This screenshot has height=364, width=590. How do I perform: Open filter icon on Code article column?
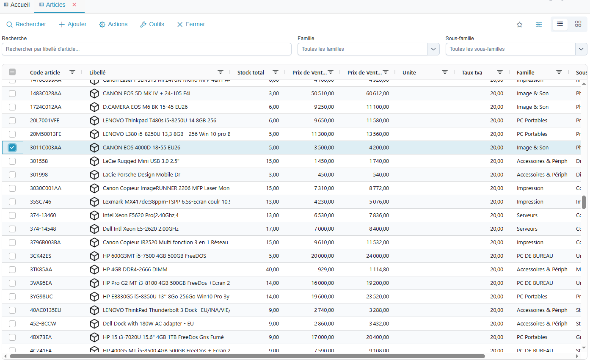[x=72, y=72]
